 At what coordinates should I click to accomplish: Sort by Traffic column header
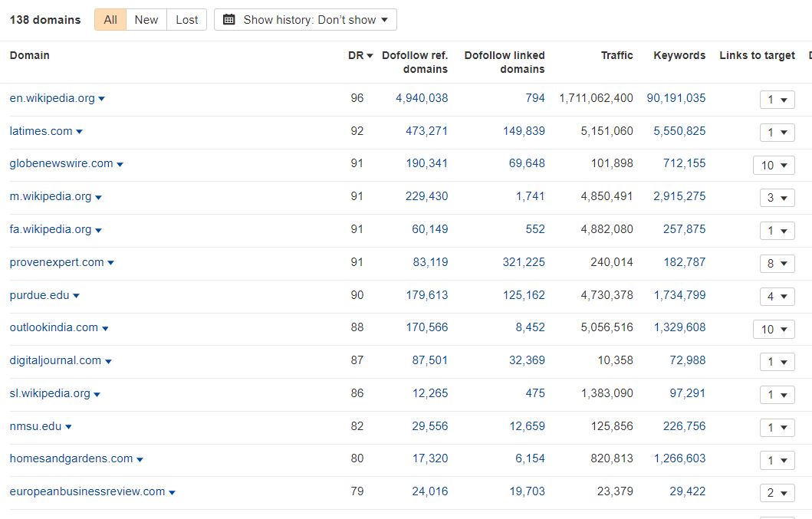[x=616, y=55]
